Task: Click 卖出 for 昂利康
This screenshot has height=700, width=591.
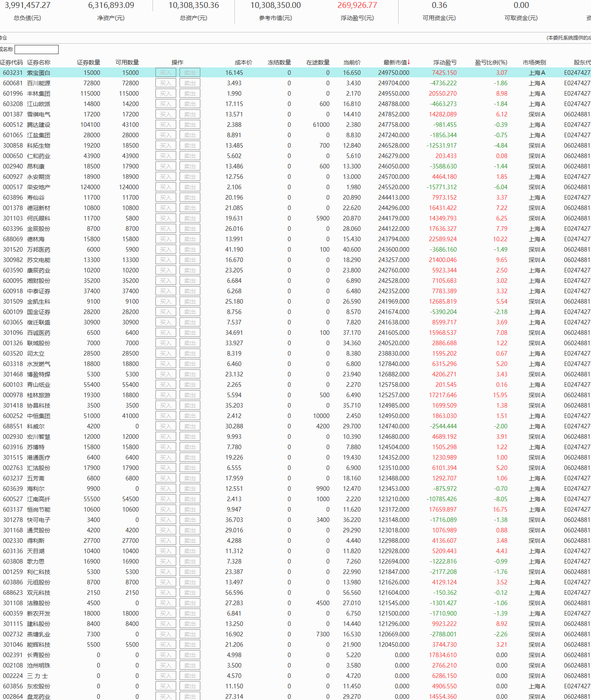Action: click(190, 166)
